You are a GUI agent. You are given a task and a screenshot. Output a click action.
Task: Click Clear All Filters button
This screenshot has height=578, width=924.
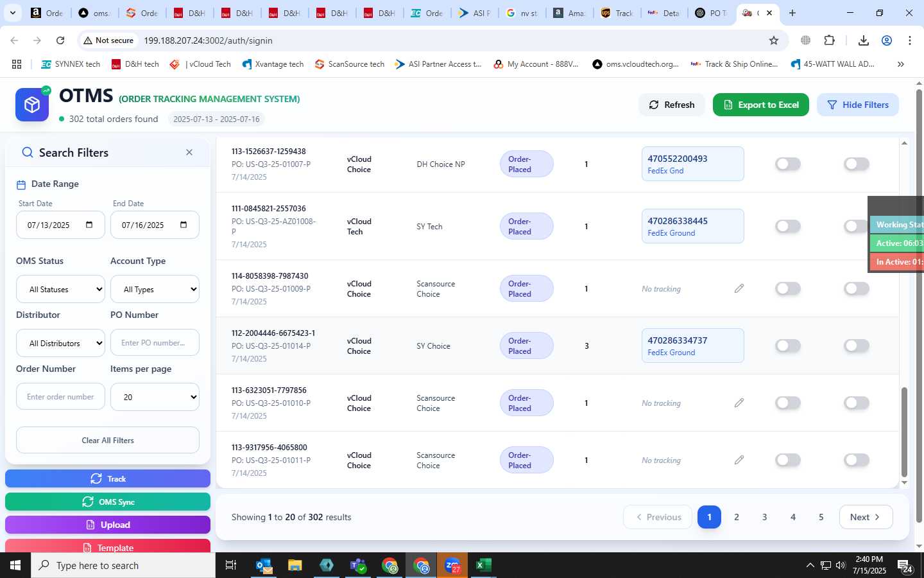[108, 440]
